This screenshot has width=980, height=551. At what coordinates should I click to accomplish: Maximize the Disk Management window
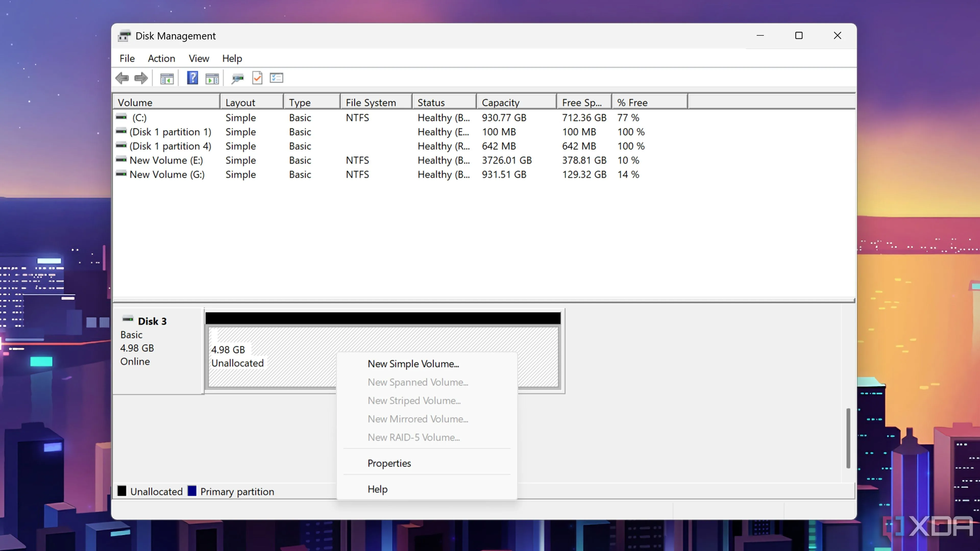(799, 35)
